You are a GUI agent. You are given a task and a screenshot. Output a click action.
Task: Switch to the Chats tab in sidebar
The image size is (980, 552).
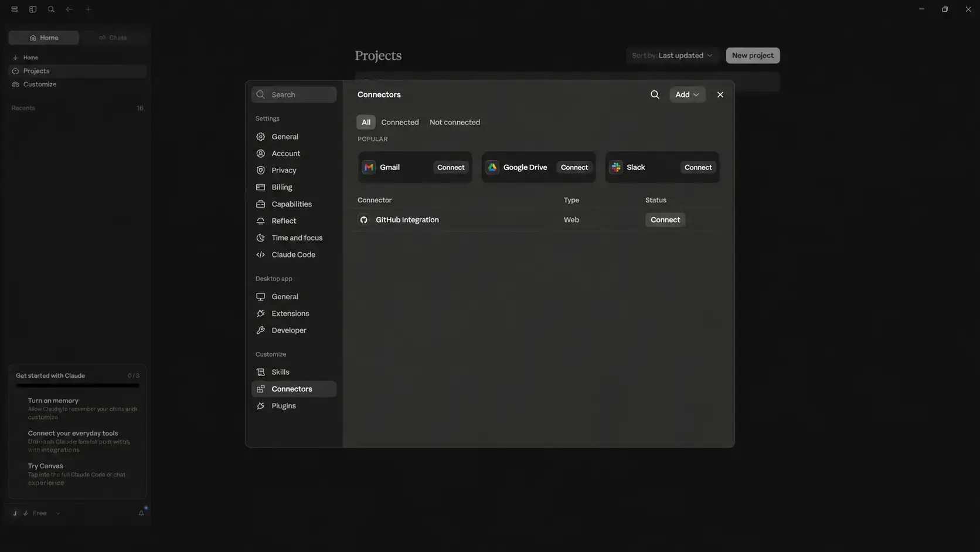[113, 38]
